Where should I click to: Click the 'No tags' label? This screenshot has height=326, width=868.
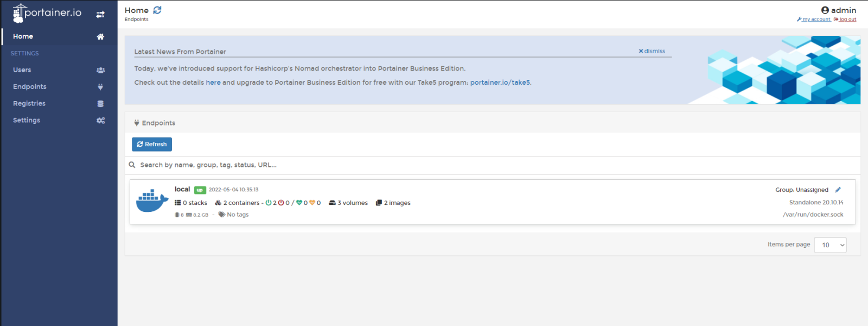[x=238, y=215]
